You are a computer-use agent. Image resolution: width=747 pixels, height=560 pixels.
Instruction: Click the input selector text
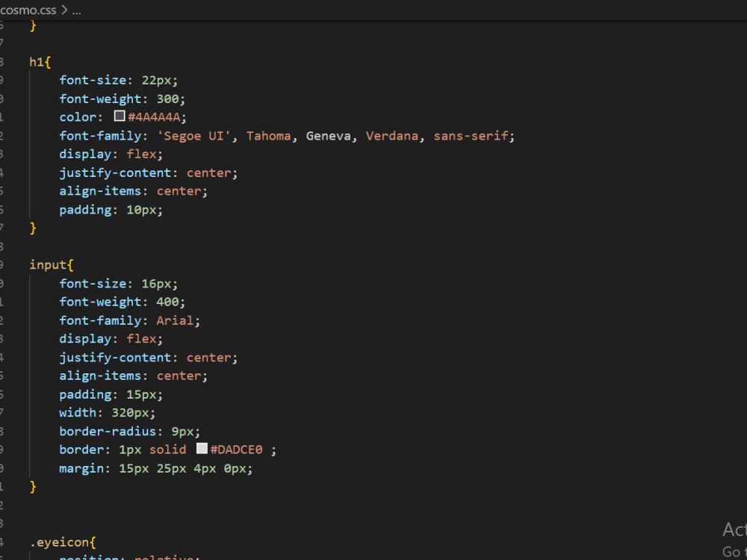pyautogui.click(x=48, y=265)
